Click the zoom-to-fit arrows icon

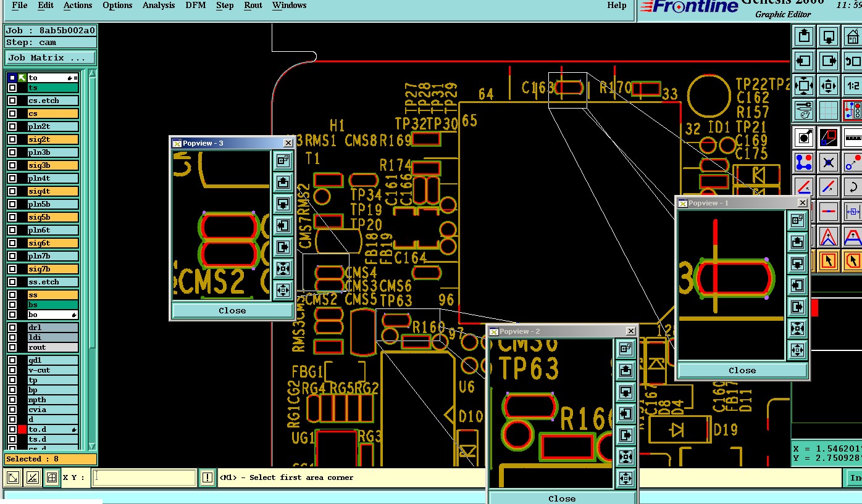[804, 86]
